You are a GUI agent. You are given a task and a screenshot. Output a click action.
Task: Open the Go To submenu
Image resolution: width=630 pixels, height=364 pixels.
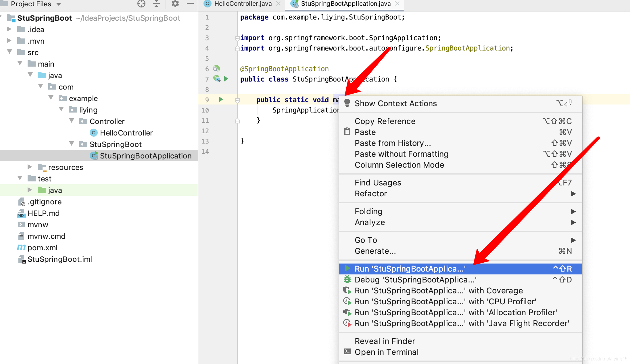[460, 240]
